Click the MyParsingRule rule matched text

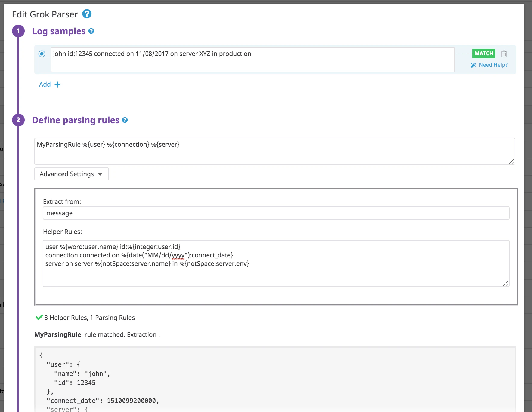(x=97, y=335)
